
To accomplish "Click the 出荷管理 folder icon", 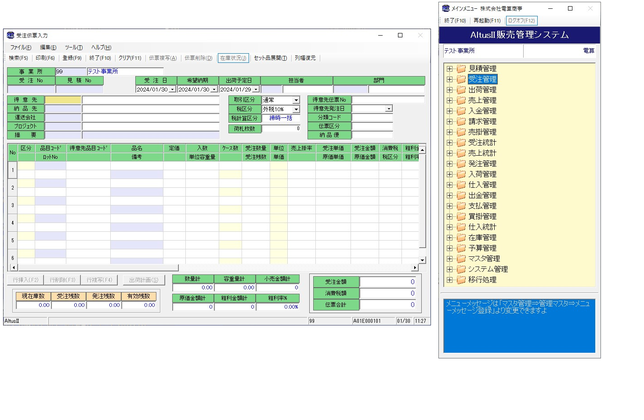I will pyautogui.click(x=461, y=89).
